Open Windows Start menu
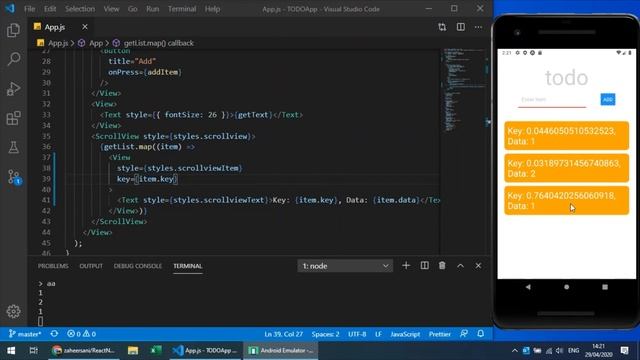 click(11, 351)
